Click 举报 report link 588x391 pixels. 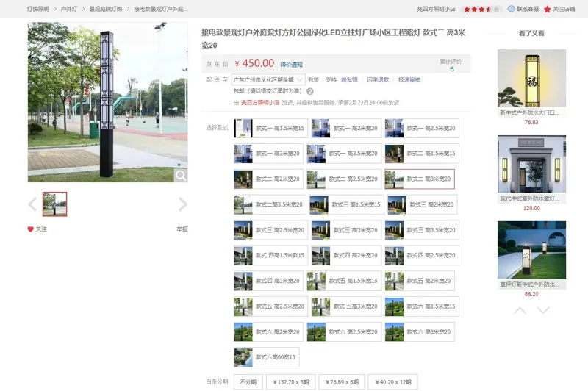coord(182,229)
